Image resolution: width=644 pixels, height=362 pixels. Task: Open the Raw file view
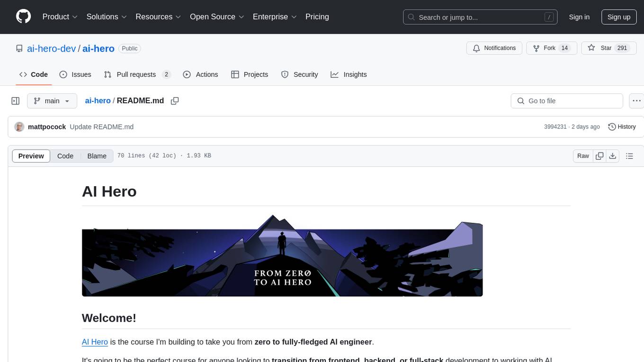[x=583, y=156]
